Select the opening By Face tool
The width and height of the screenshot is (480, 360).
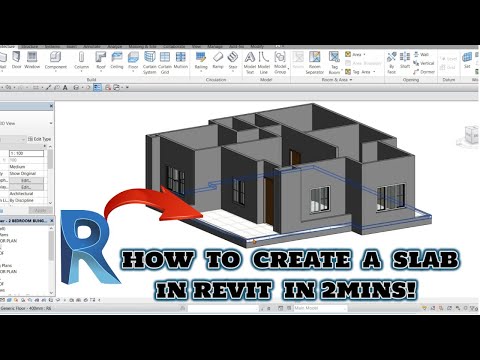[x=392, y=63]
